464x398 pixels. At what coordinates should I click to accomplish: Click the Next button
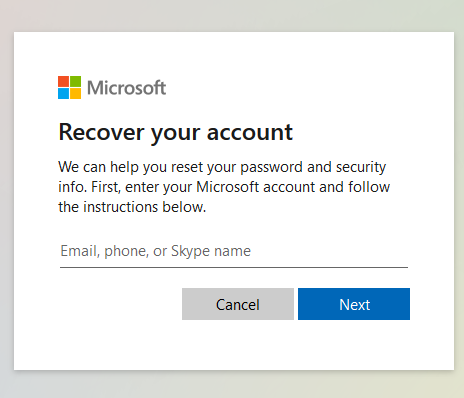click(354, 304)
